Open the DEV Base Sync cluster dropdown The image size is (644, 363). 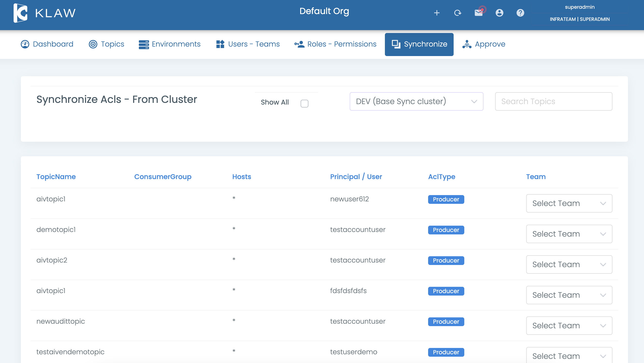(x=416, y=101)
